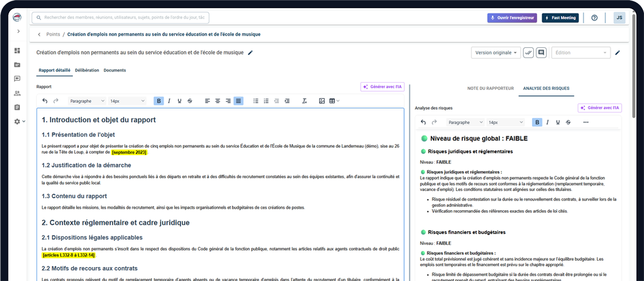
Task: Switch to the Délibération tab
Action: tap(87, 70)
